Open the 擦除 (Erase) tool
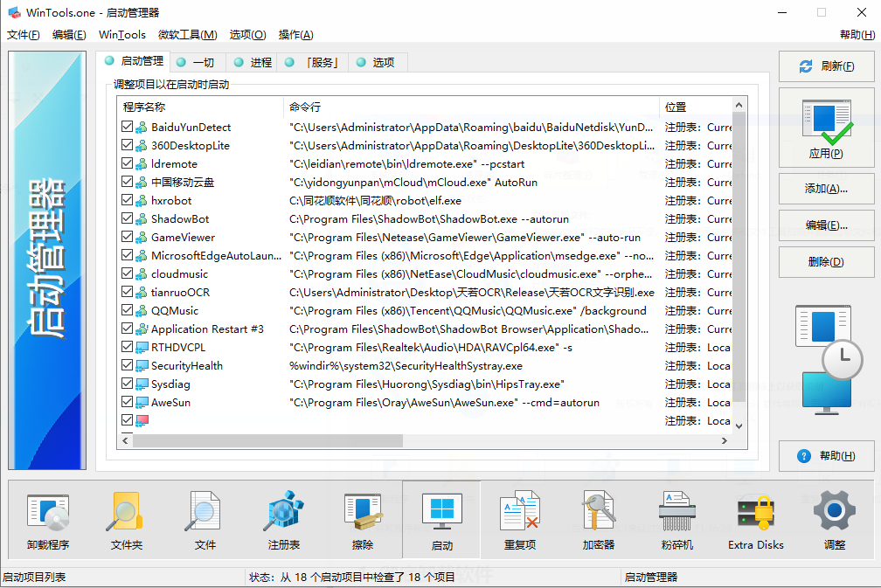Image resolution: width=881 pixels, height=588 pixels. point(363,519)
